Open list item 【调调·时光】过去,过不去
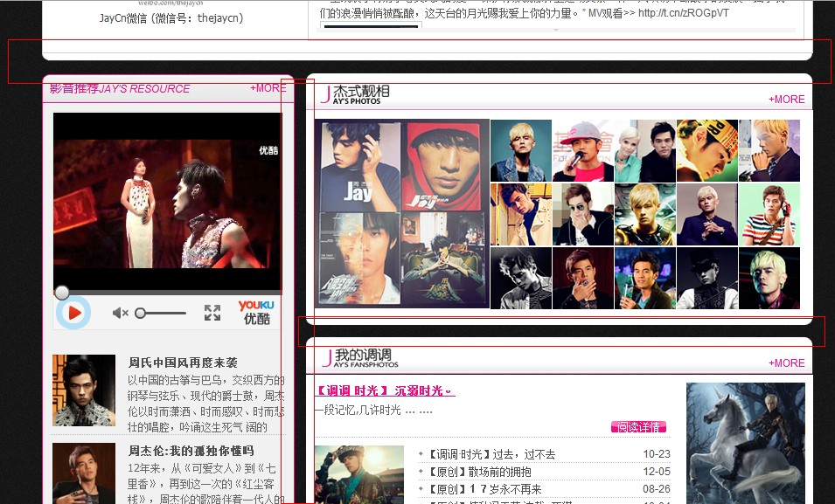This screenshot has height=504, width=835. click(492, 454)
